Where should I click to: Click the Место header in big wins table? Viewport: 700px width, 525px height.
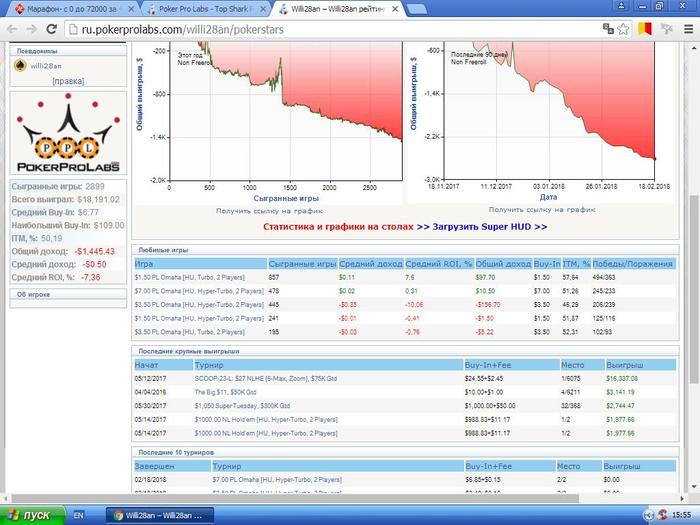tap(582, 365)
